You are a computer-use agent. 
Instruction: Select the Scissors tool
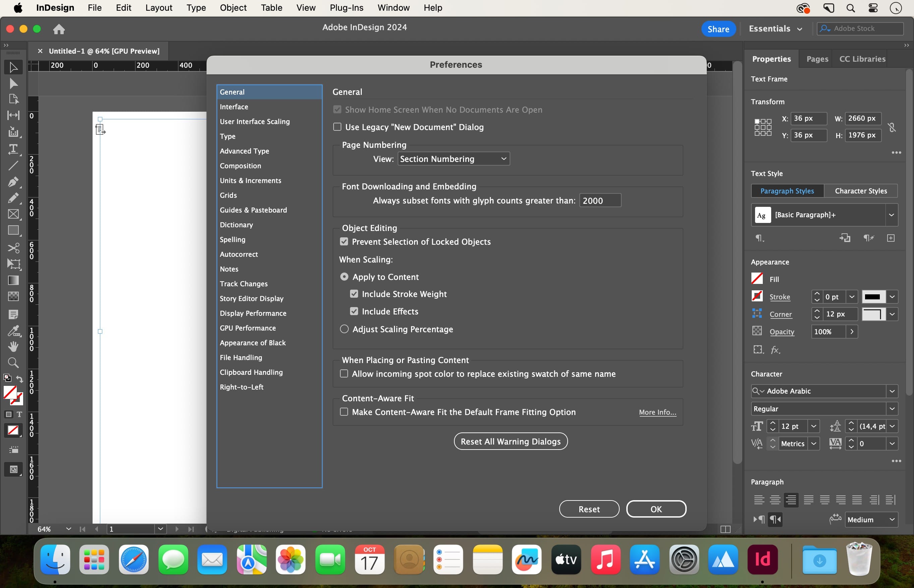tap(13, 248)
